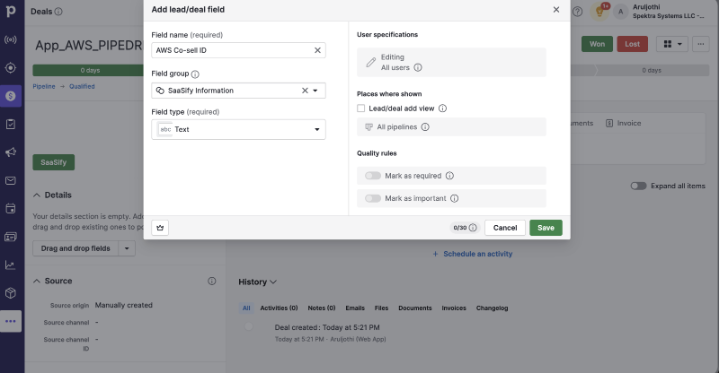Click Drag and drop fields button
The width and height of the screenshot is (720, 373).
click(x=76, y=249)
